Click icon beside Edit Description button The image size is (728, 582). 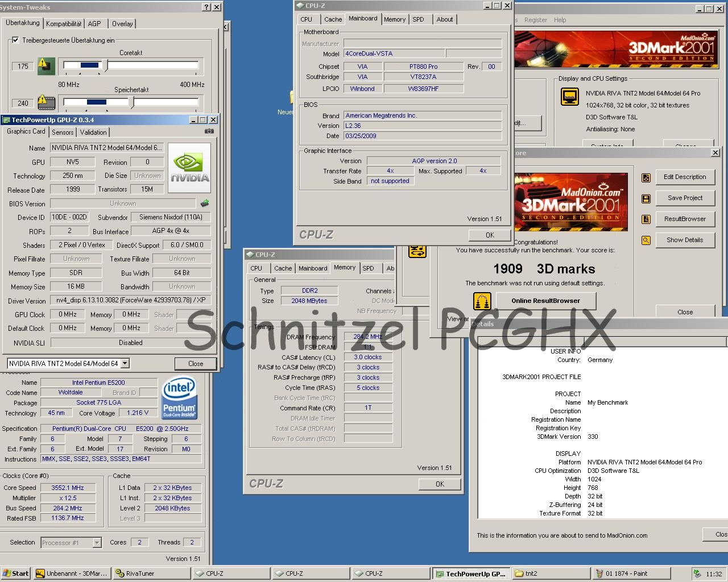[646, 177]
